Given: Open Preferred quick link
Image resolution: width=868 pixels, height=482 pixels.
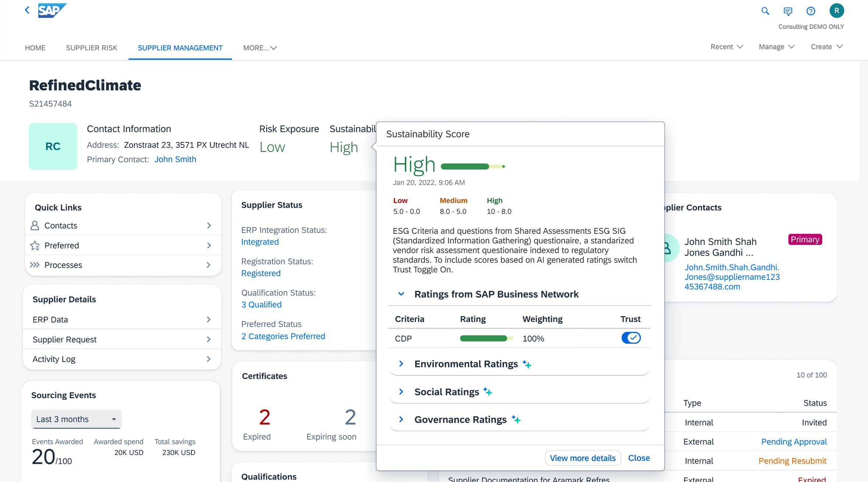Looking at the screenshot, I should tap(123, 245).
